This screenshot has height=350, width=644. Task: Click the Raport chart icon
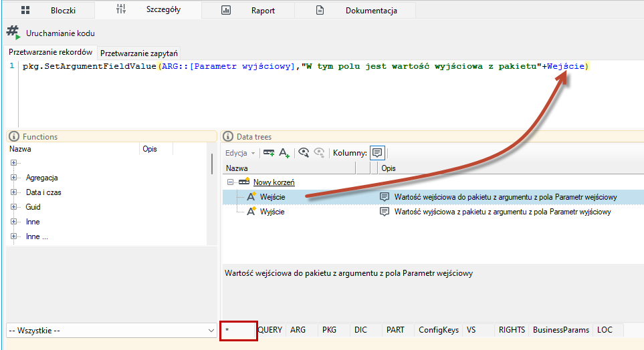pos(226,10)
